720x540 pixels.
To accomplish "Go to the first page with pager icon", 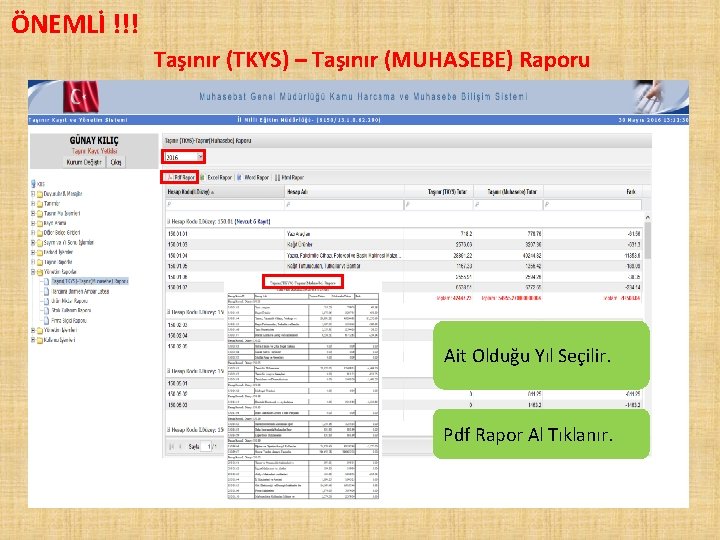I will pyautogui.click(x=171, y=446).
